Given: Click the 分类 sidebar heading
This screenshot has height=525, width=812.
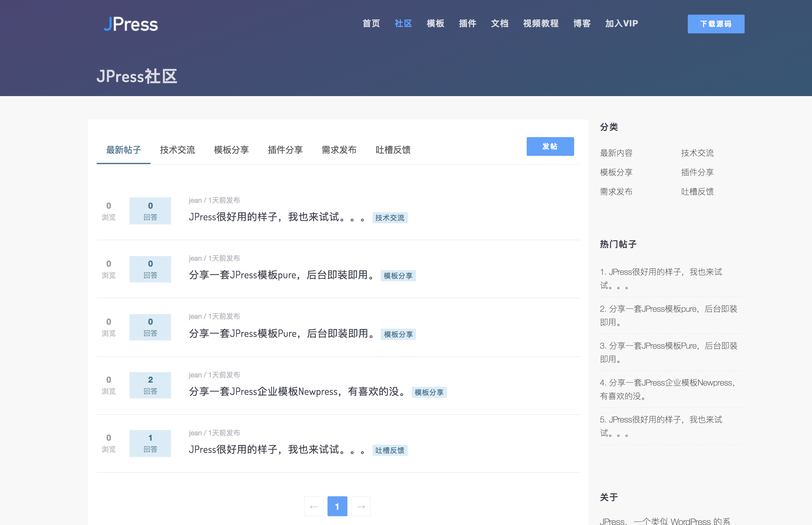Looking at the screenshot, I should point(609,127).
